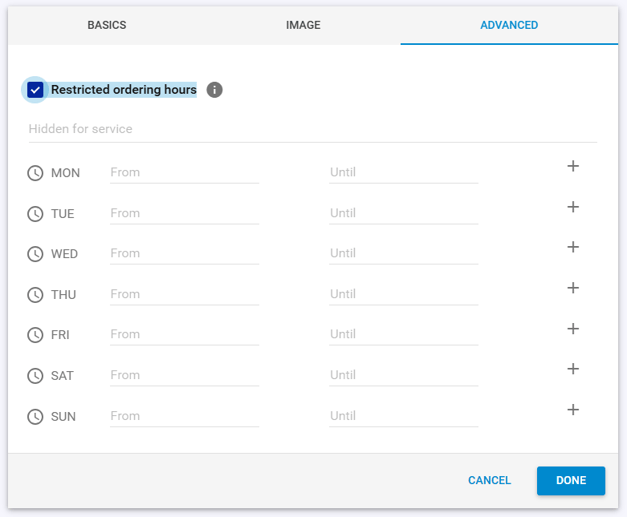Select the ADVANCED tab

point(509,25)
